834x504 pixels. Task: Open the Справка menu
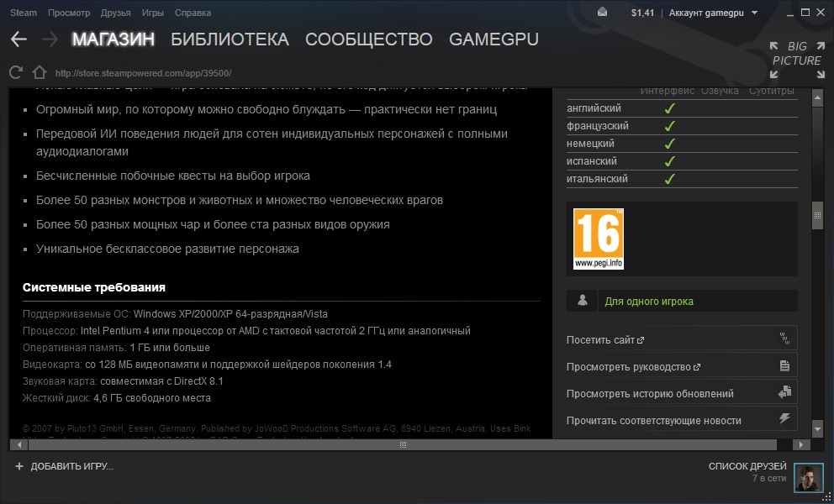click(x=193, y=13)
